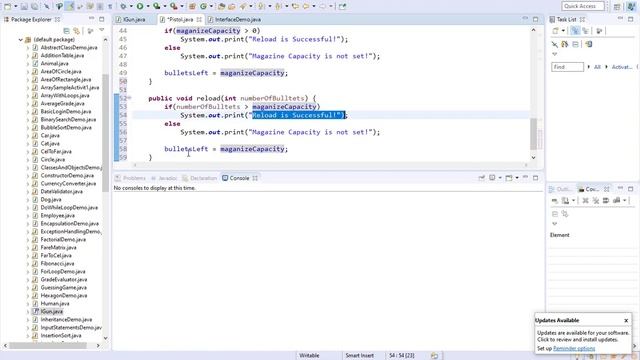This screenshot has height=360, width=640.
Task: Open the Run button dropdown arrow
Action: (x=148, y=6)
